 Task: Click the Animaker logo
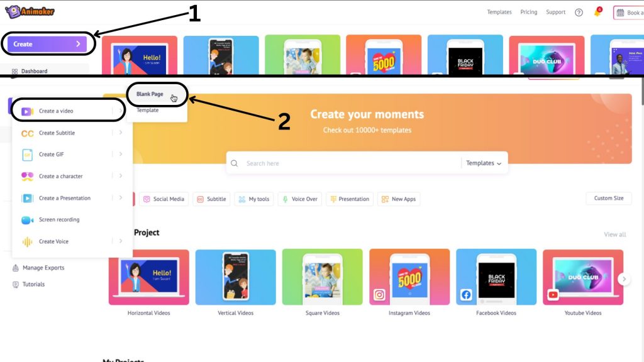[x=30, y=11]
